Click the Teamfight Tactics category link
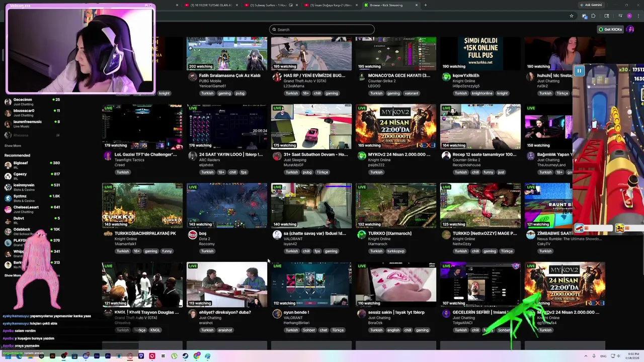Viewport: 644px width, 362px height. coord(129,160)
